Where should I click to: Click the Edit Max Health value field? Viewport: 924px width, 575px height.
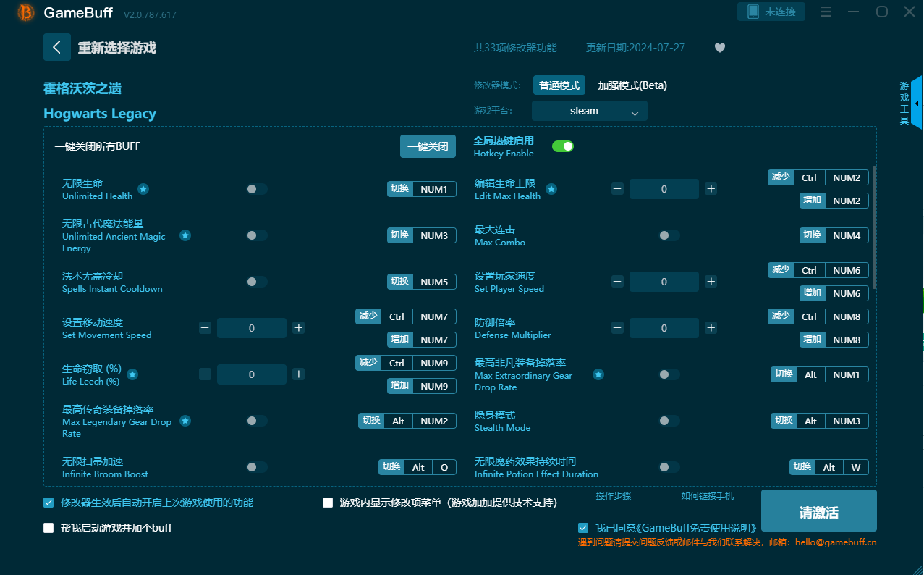click(x=664, y=189)
